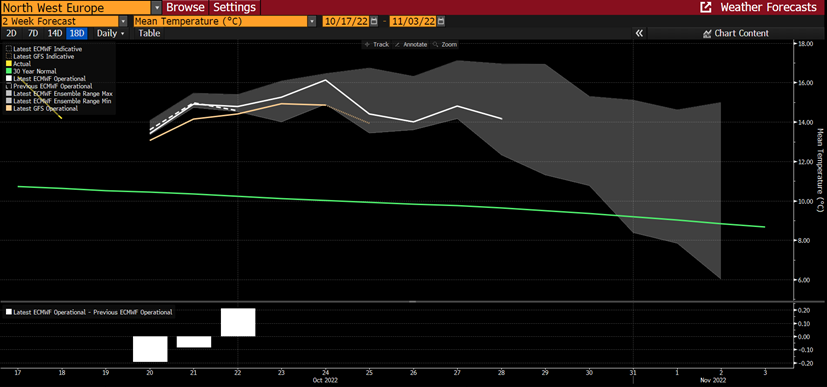The width and height of the screenshot is (827, 387).
Task: Toggle Latest ECMWF Indicative legend series
Action: [x=44, y=49]
